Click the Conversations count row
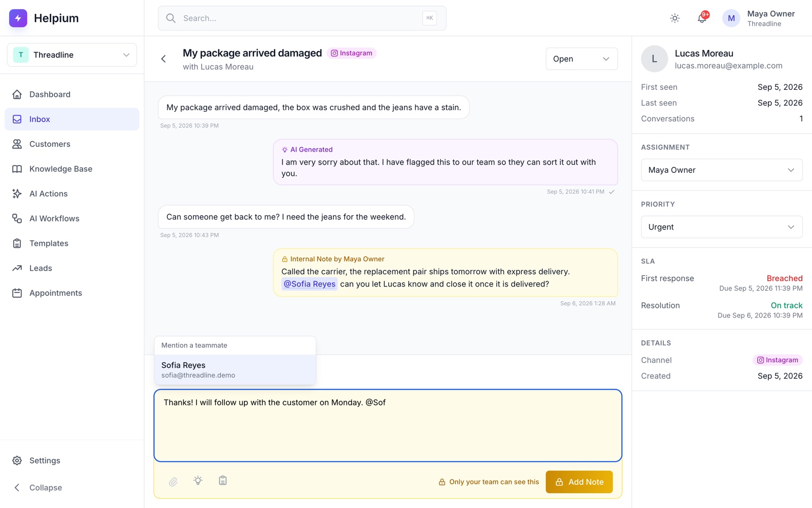This screenshot has height=508, width=812. pyautogui.click(x=722, y=119)
